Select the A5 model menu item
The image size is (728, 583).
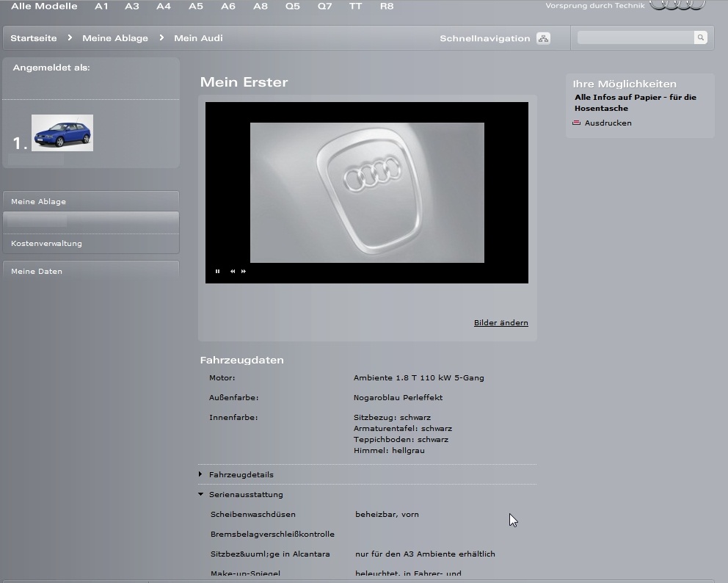coord(196,6)
